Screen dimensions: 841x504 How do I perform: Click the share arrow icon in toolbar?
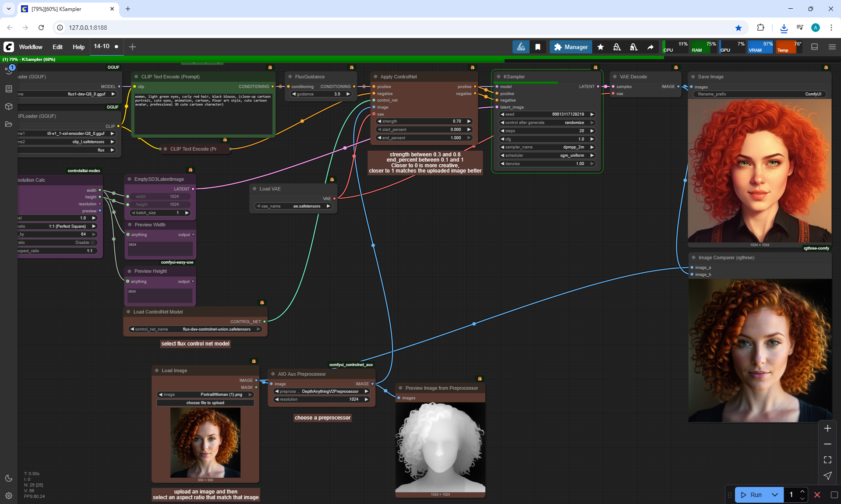(x=650, y=47)
